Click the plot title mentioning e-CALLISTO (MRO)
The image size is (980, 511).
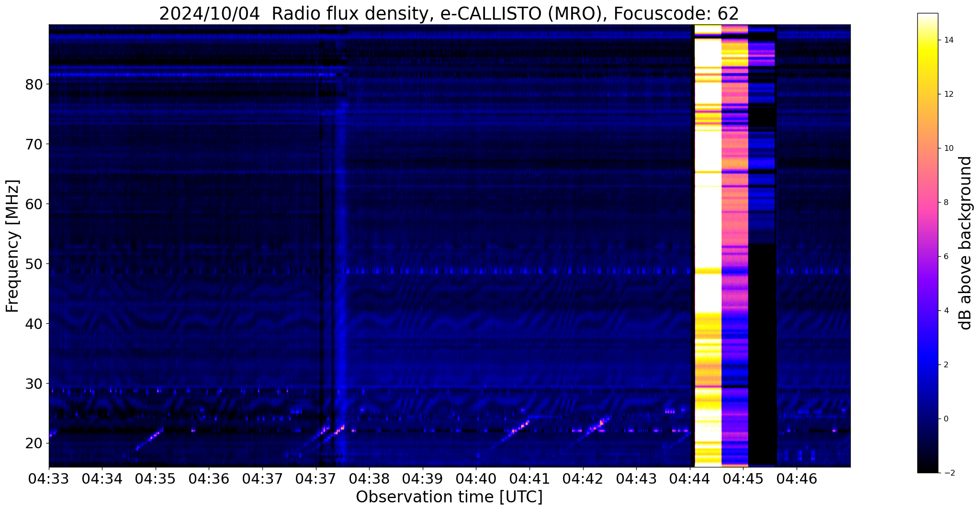tap(449, 13)
